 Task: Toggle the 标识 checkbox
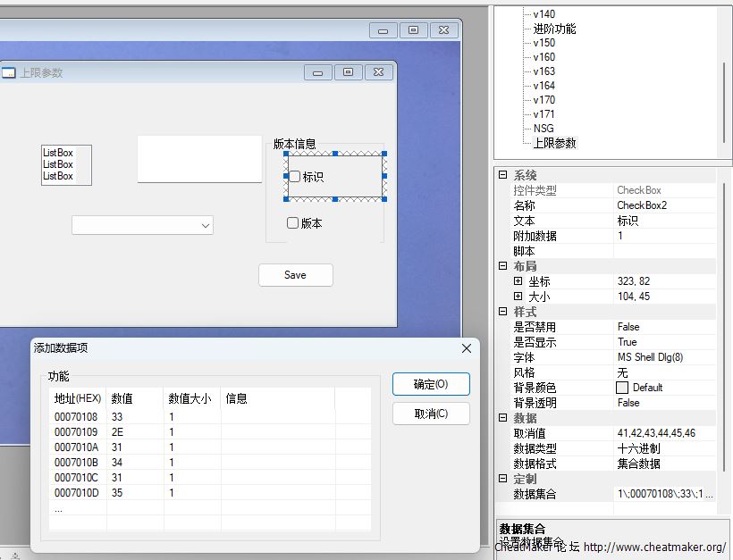pyautogui.click(x=295, y=177)
